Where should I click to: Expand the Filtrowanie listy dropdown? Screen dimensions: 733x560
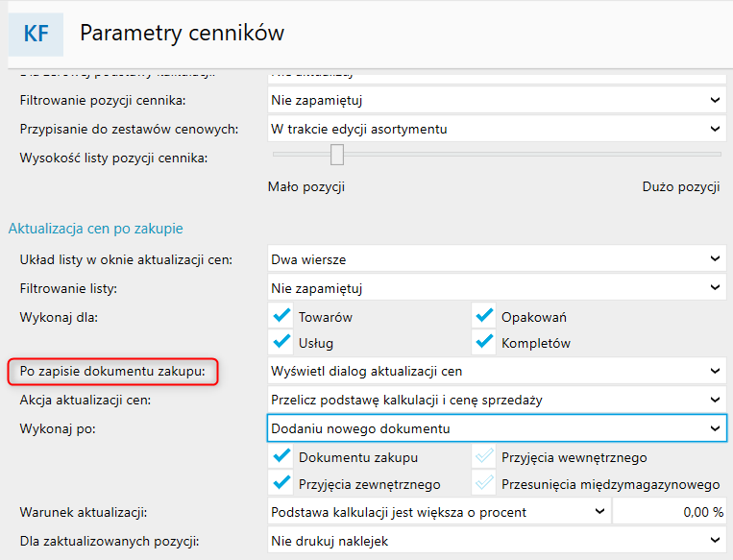(x=496, y=287)
